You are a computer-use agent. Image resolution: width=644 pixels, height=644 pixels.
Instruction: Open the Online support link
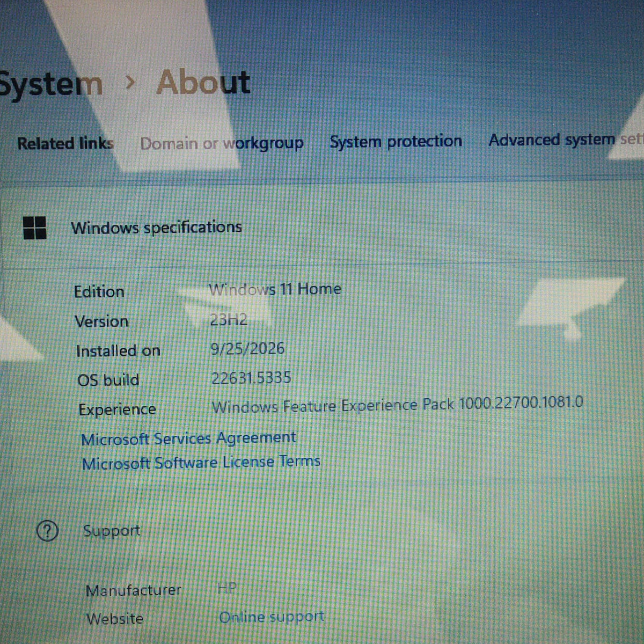tap(272, 617)
